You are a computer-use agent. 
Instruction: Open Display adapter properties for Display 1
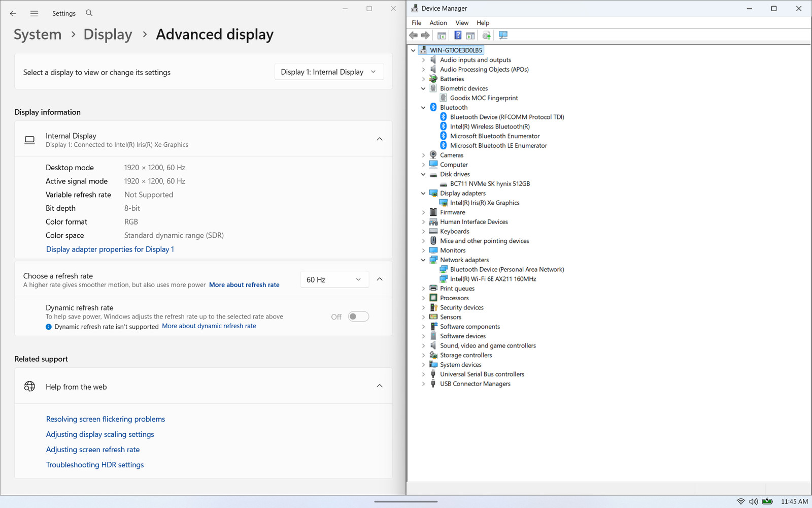(x=110, y=249)
